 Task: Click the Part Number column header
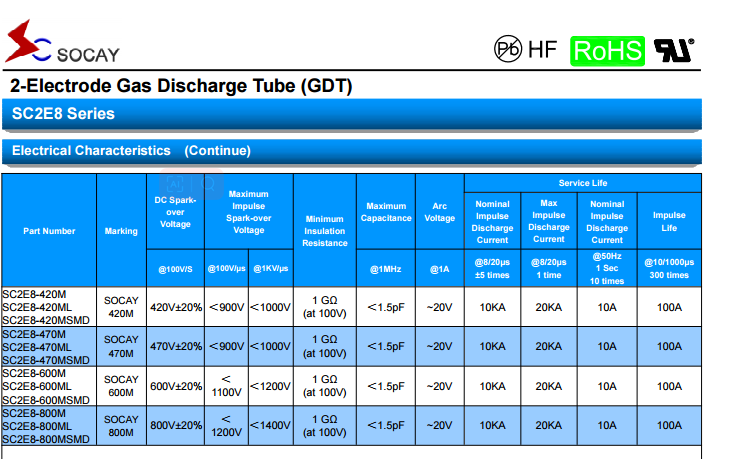(49, 231)
